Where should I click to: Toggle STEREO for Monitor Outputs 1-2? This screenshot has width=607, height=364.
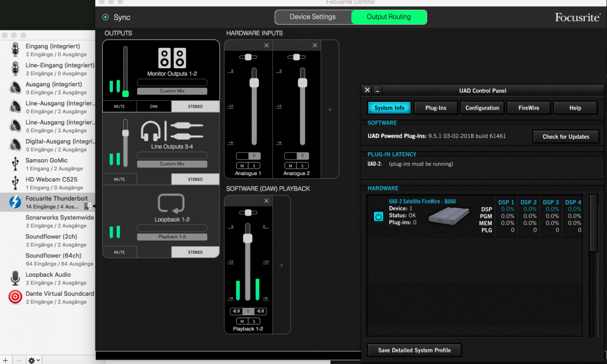(195, 106)
